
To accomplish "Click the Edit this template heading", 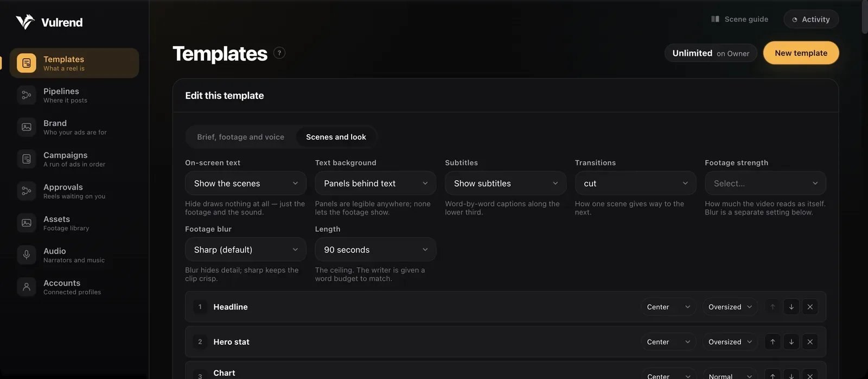I will [x=225, y=96].
